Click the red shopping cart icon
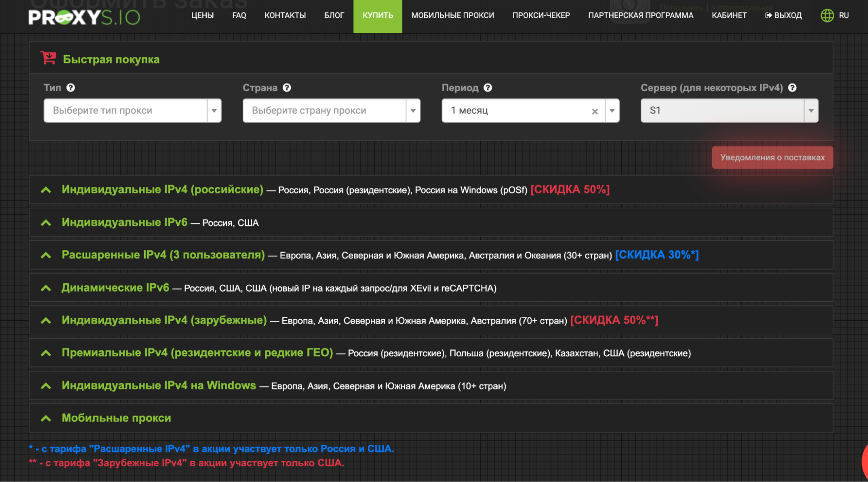Screen dimensions: 868x482 (x=48, y=58)
